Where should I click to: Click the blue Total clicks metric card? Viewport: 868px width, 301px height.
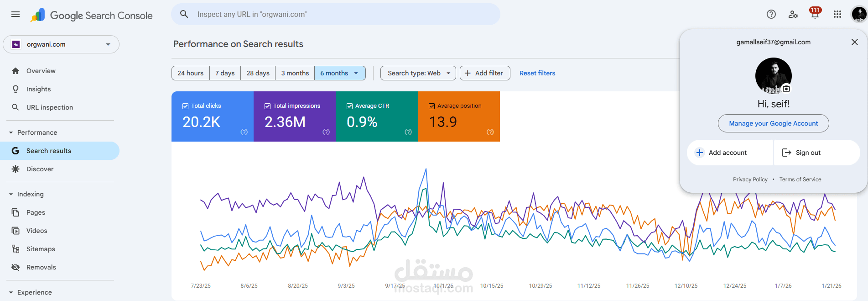tap(213, 116)
